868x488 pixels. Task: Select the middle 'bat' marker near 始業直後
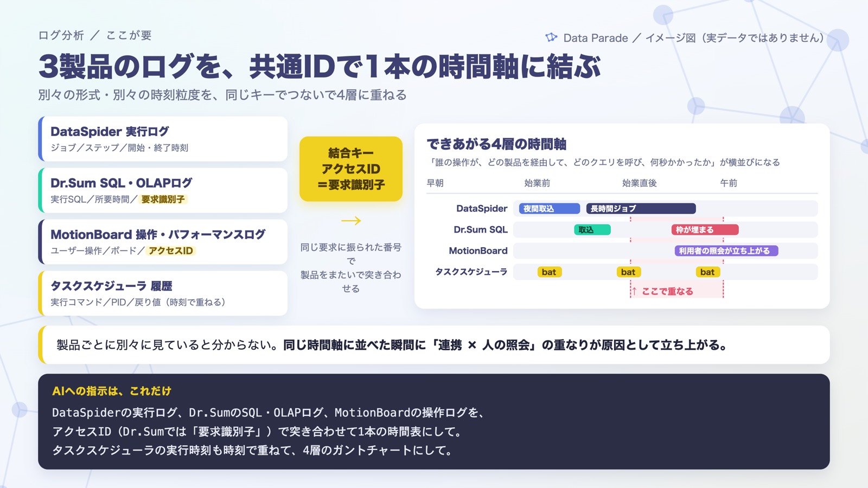pyautogui.click(x=628, y=272)
